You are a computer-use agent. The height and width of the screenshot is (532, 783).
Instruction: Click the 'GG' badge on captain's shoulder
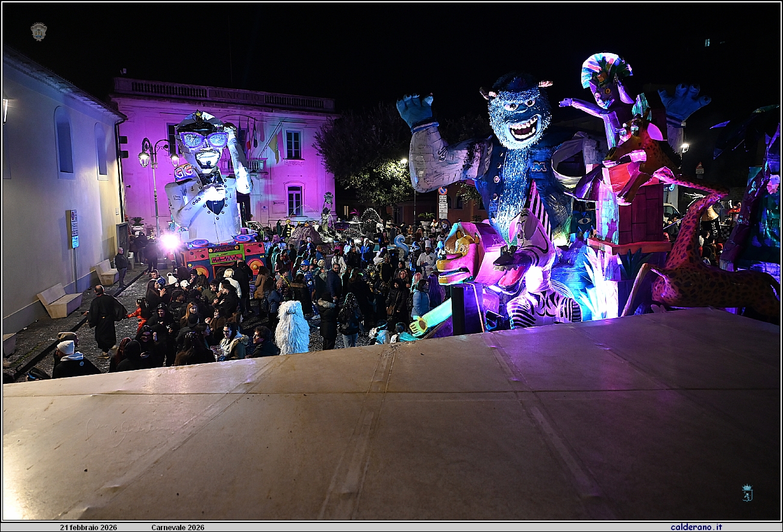[x=183, y=172]
